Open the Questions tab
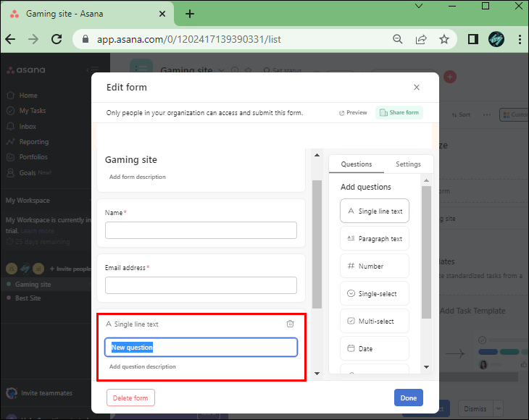The width and height of the screenshot is (529, 420). 357,164
